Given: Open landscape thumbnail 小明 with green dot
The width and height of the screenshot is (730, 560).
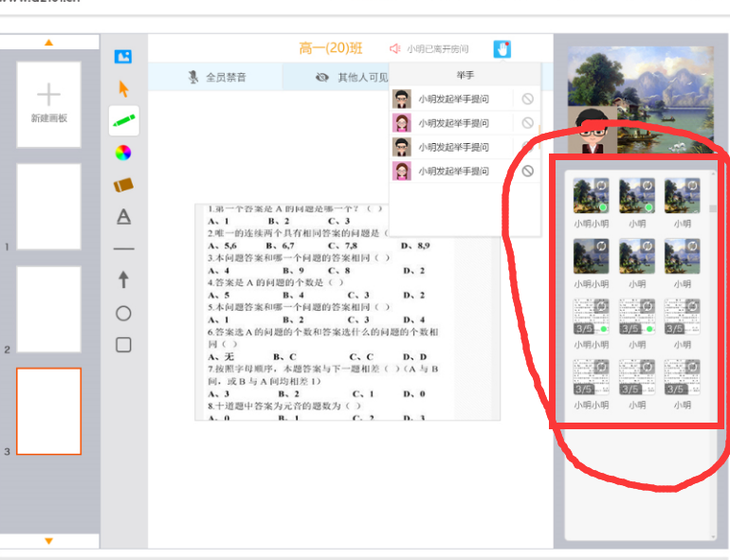Looking at the screenshot, I should pyautogui.click(x=637, y=195).
